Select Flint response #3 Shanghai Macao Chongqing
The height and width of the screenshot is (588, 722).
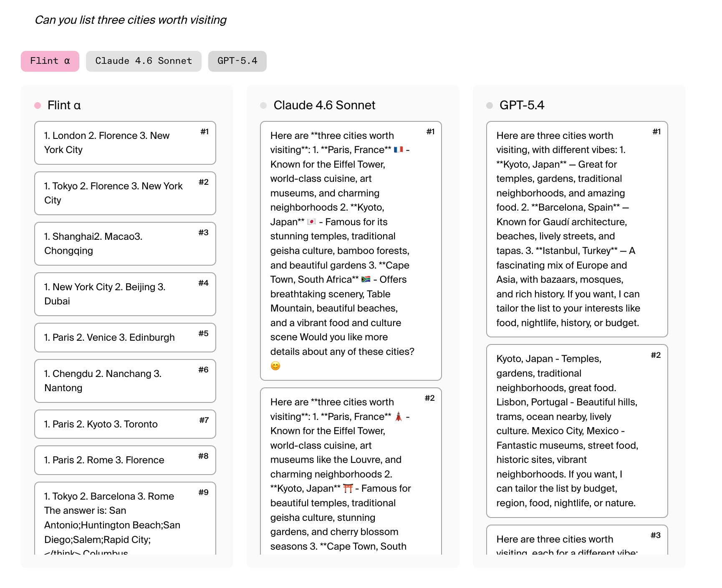[125, 244]
